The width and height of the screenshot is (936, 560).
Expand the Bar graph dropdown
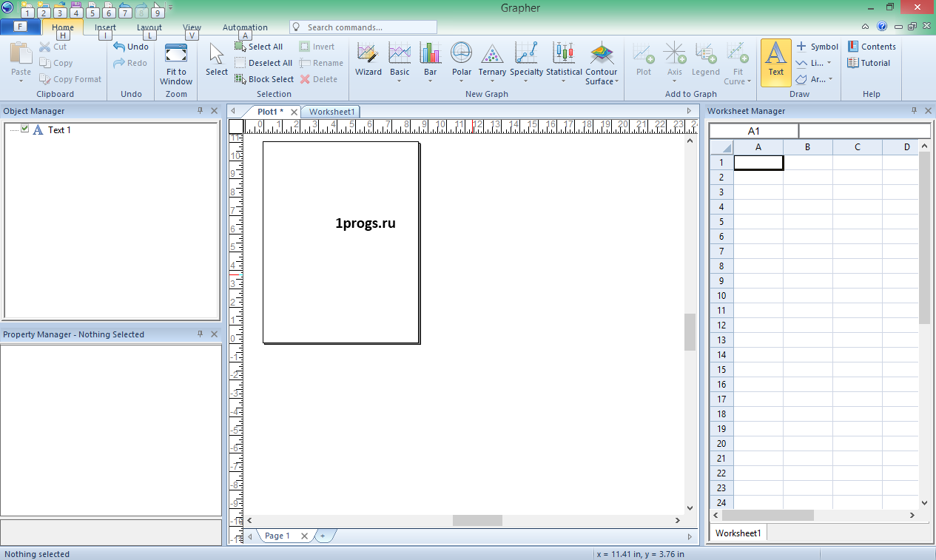point(430,81)
